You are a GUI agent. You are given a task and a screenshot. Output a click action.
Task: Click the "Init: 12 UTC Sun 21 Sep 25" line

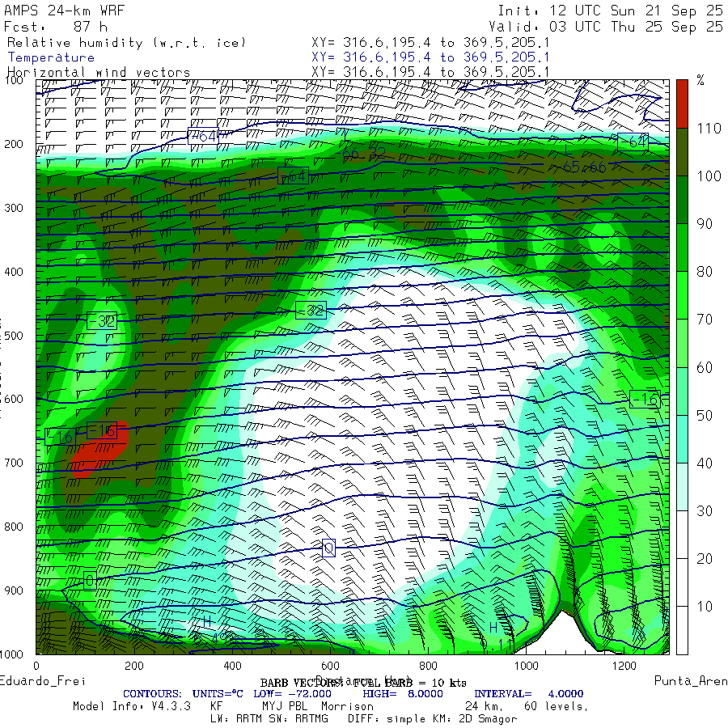[x=610, y=11]
